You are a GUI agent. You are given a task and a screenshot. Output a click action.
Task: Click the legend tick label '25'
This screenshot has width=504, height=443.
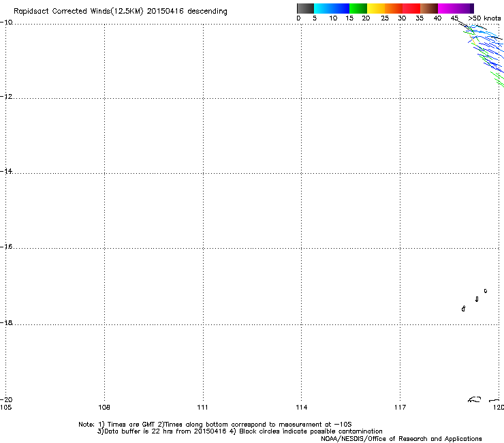pyautogui.click(x=385, y=18)
